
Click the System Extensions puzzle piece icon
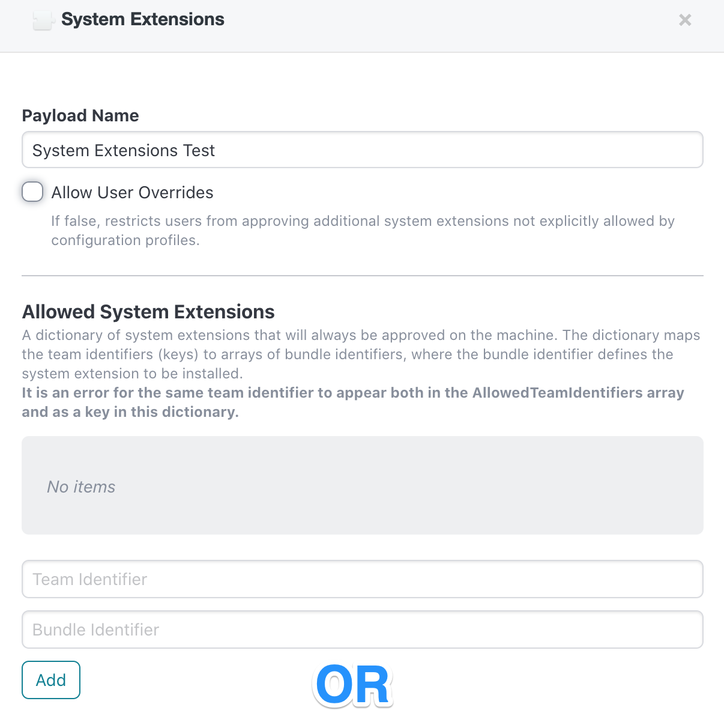coord(43,20)
